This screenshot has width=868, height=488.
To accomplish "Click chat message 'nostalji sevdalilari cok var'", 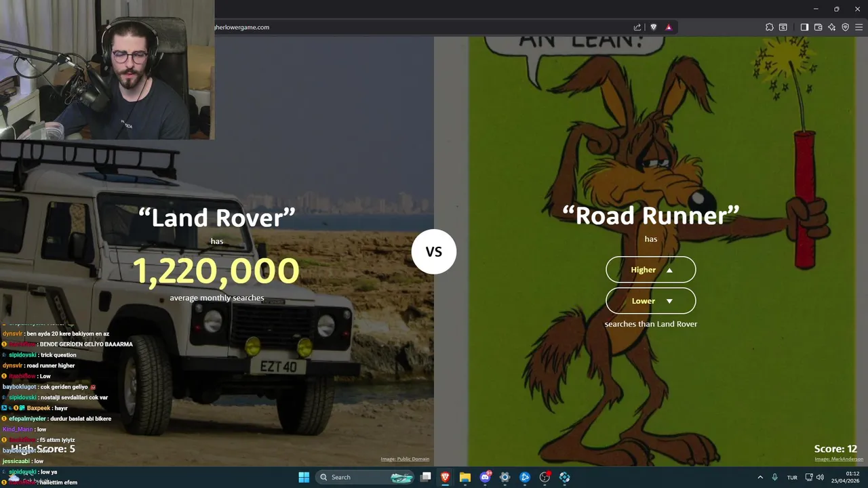I will (x=74, y=397).
